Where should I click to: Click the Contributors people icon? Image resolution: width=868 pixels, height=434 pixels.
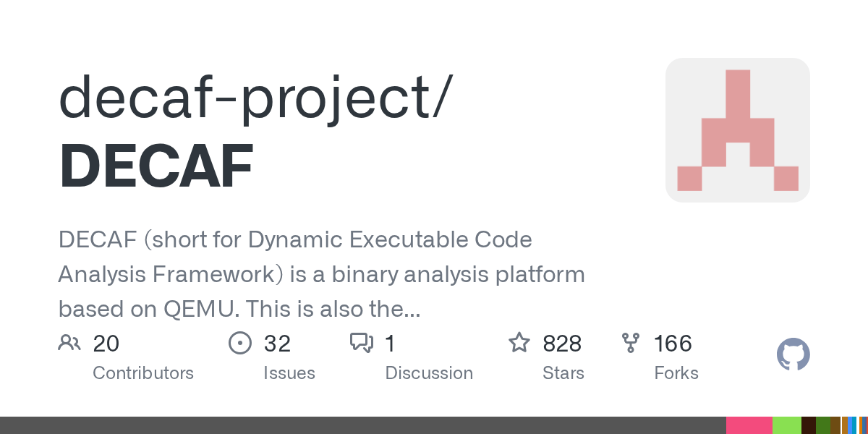point(69,343)
